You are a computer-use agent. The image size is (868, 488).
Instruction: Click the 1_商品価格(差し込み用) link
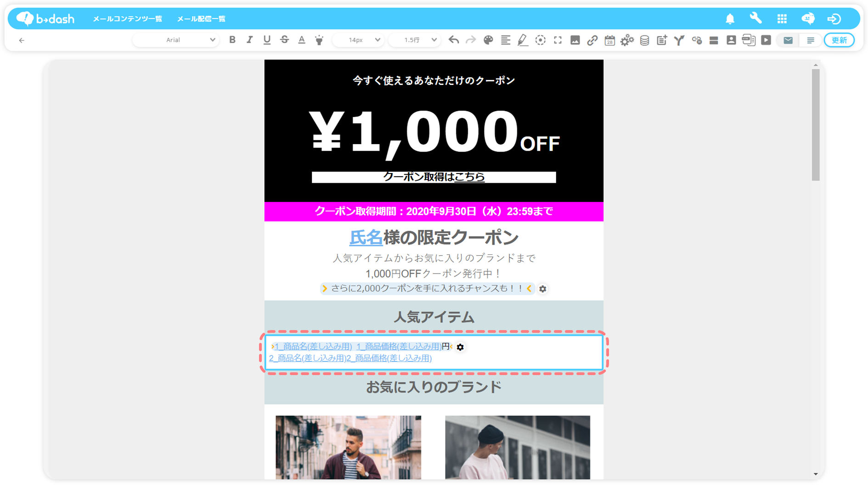pos(399,347)
